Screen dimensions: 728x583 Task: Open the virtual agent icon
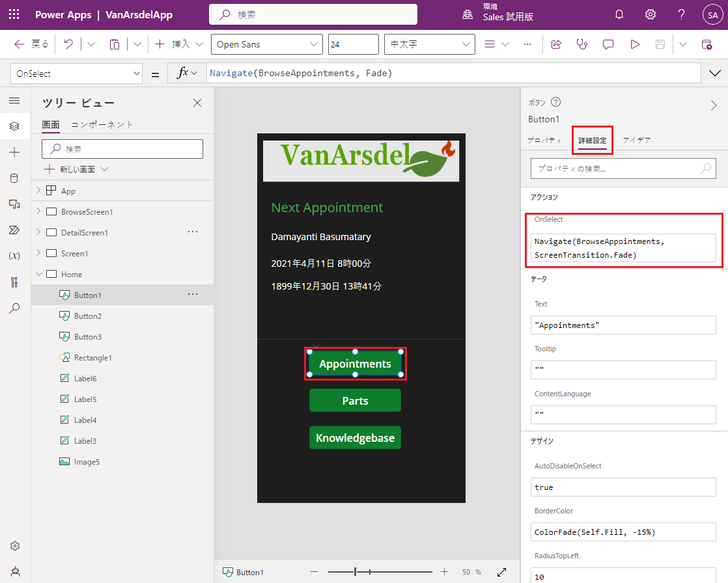click(x=15, y=571)
